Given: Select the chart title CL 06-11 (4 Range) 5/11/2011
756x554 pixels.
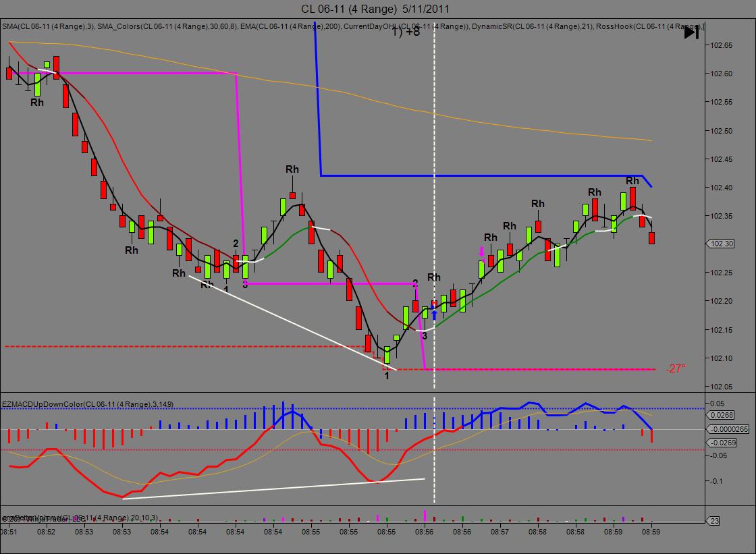Looking at the screenshot, I should [x=375, y=9].
